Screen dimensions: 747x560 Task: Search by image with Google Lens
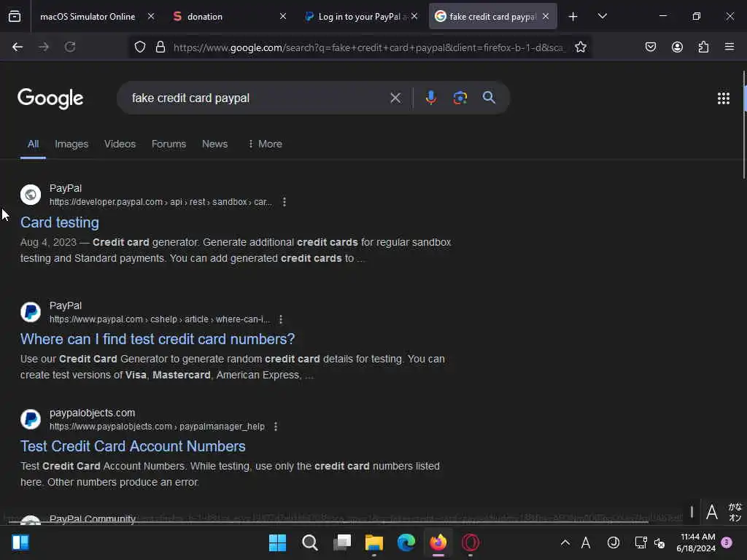coord(460,98)
